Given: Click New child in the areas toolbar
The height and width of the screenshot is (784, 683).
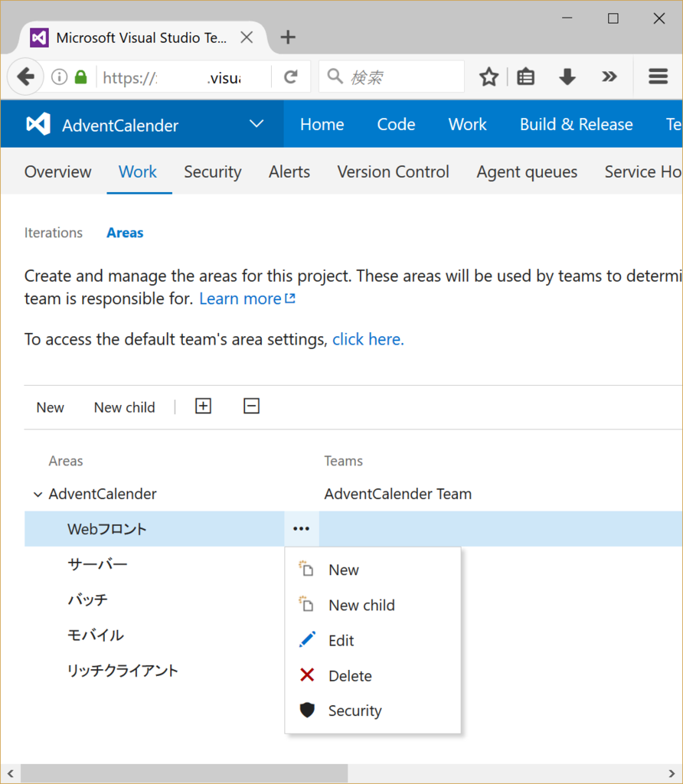Looking at the screenshot, I should click(125, 407).
